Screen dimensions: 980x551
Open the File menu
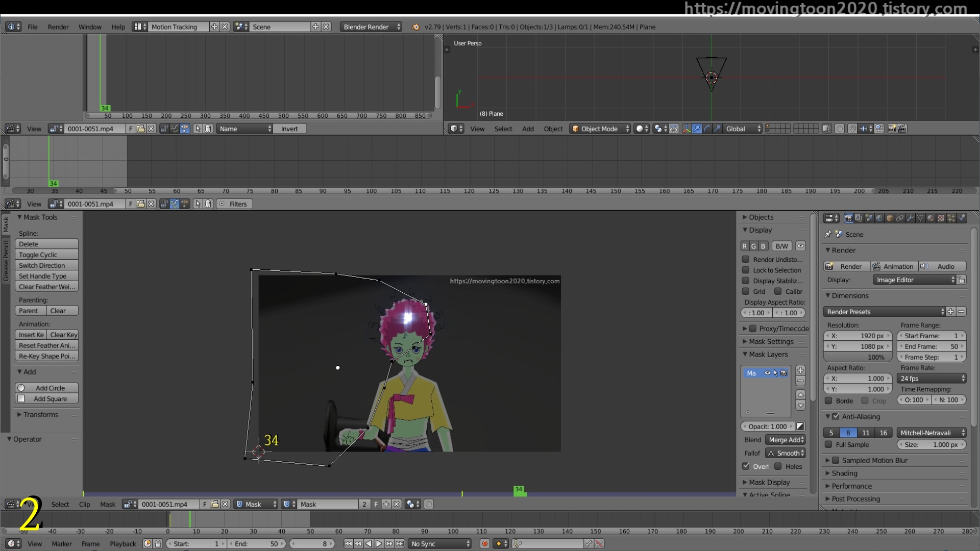pyautogui.click(x=32, y=27)
